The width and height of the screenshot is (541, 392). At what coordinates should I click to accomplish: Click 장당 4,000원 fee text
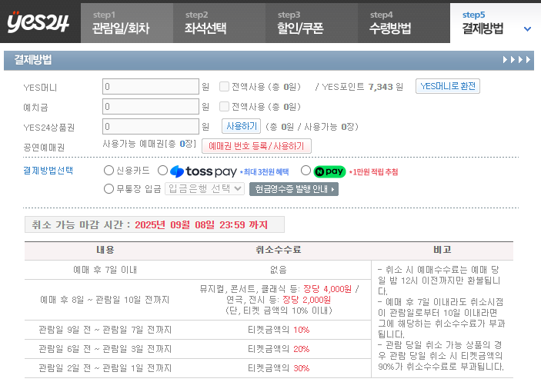(x=327, y=289)
